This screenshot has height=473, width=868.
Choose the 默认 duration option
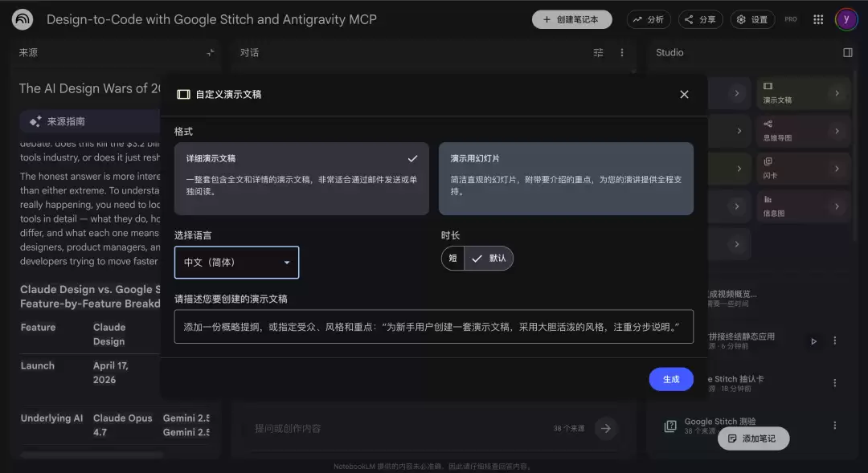(x=489, y=259)
